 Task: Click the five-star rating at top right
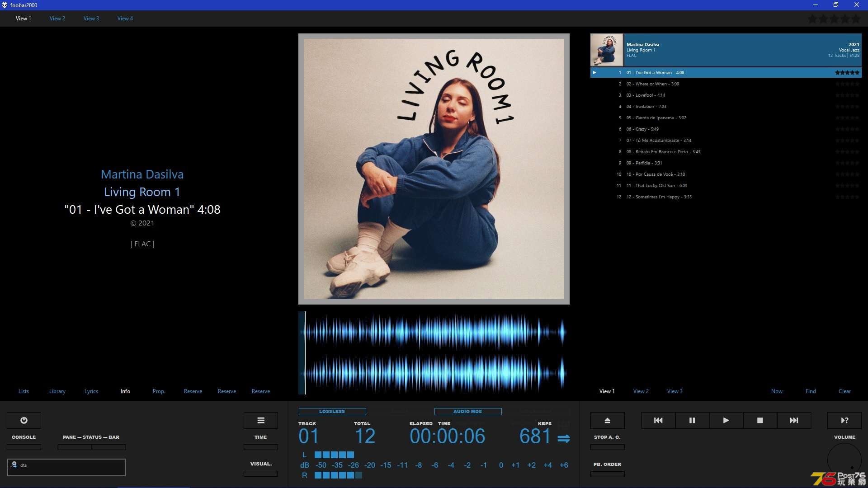coord(834,19)
